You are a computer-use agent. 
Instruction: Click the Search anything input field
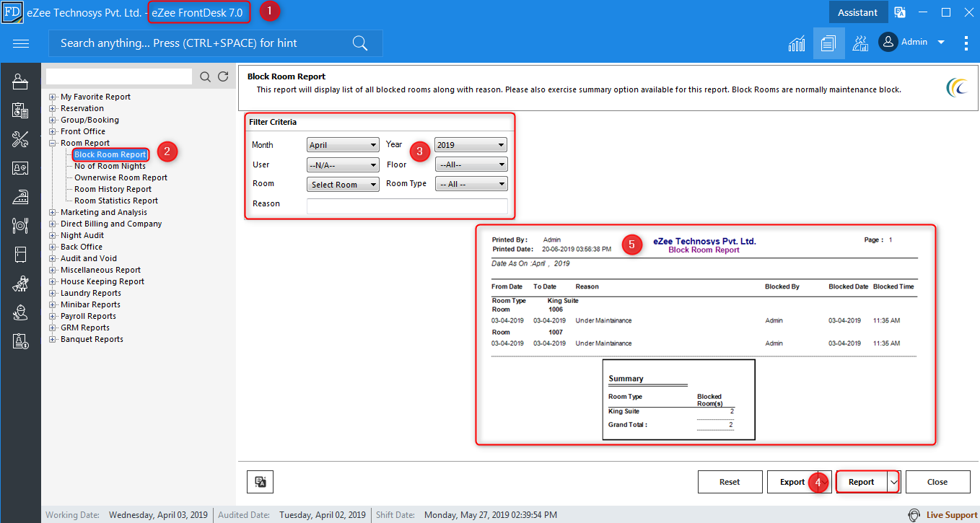tap(215, 43)
